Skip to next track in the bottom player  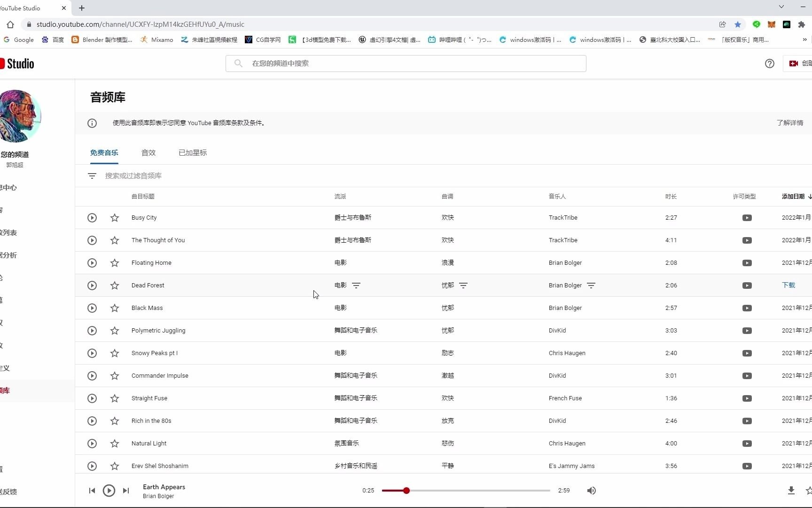[x=126, y=490]
